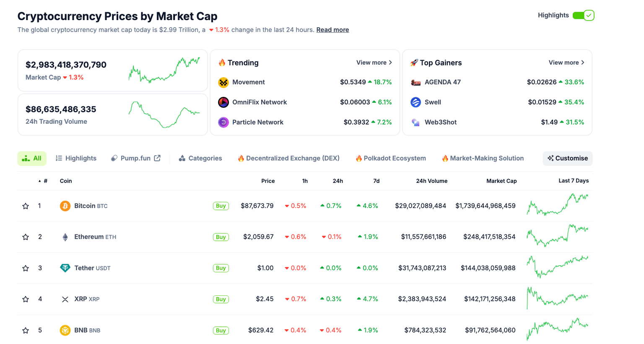Click the BNB coin icon
Viewport: 644px width, 344px height.
(65, 330)
